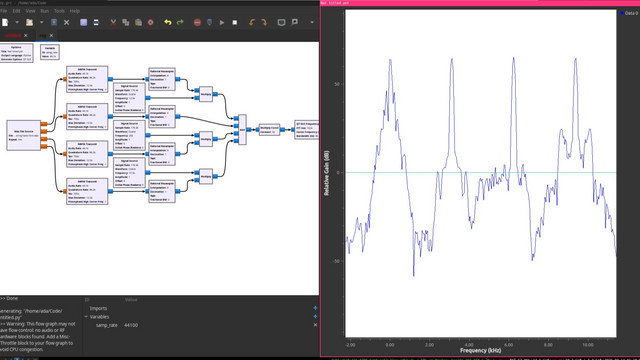This screenshot has width=640, height=360.
Task: Click the plot window title bar
Action: pyautogui.click(x=480, y=3)
